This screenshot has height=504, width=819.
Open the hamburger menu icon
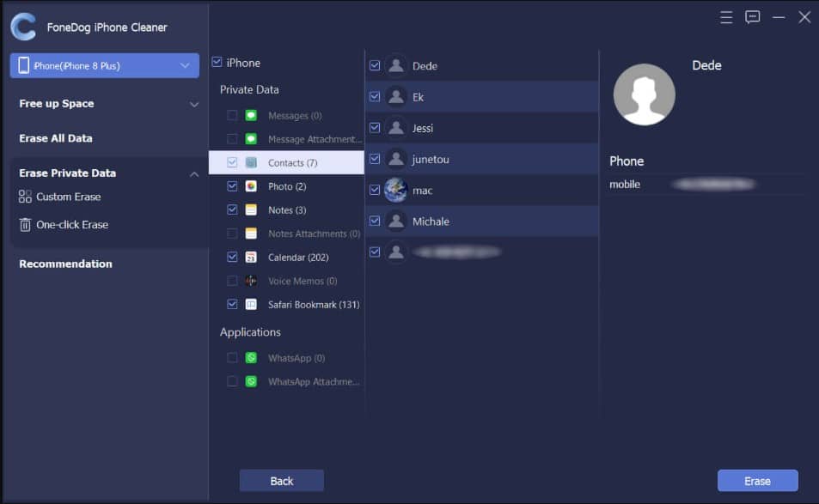point(726,17)
